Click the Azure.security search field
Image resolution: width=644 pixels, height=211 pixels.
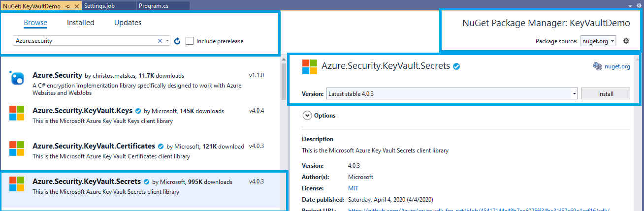pyautogui.click(x=84, y=41)
